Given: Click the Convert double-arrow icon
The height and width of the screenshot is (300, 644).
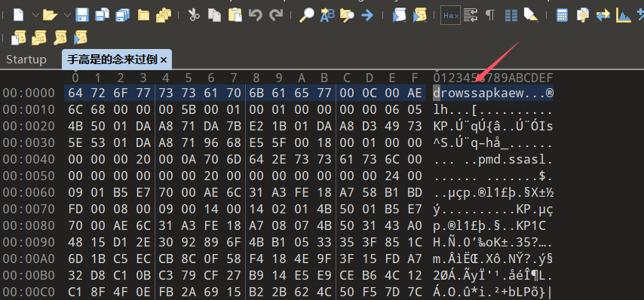Looking at the screenshot, I should click(603, 16).
